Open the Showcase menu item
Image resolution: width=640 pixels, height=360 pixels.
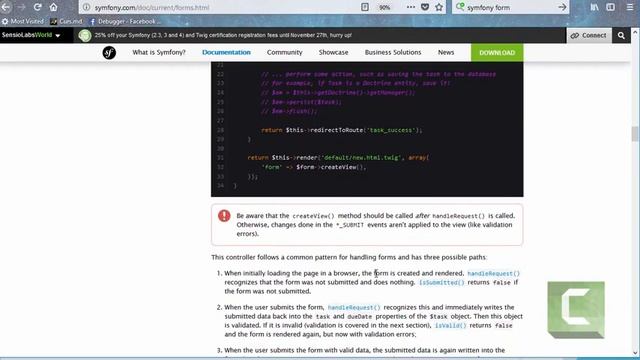click(x=333, y=52)
